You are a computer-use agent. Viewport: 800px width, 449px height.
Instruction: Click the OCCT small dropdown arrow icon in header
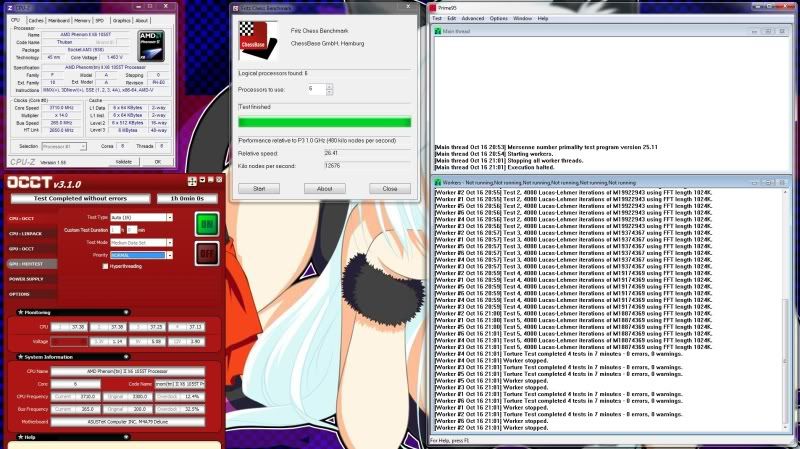202,180
